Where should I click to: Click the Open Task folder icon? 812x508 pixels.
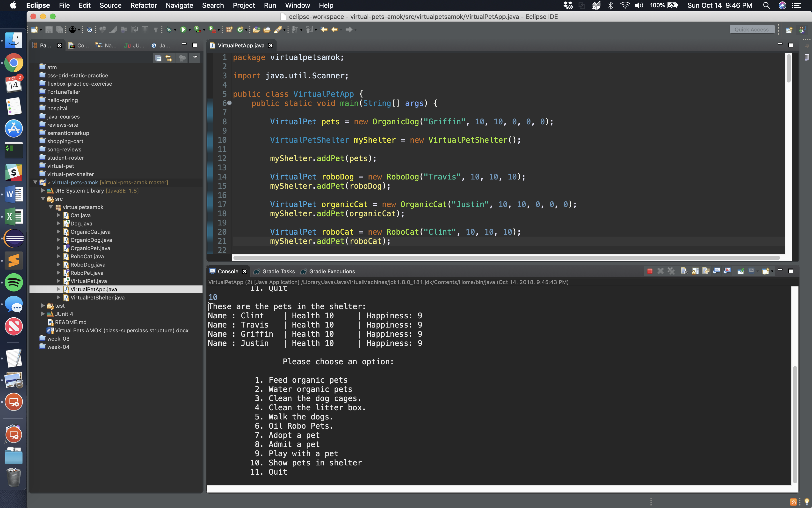(x=267, y=30)
